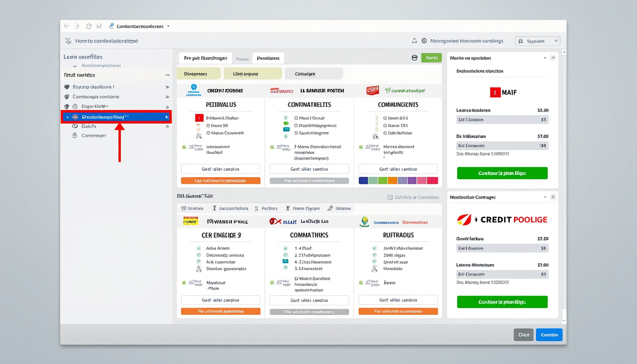This screenshot has width=637, height=364.
Task: Expand the 'Boyunp oleafirore' sidebar chevron
Action: [x=167, y=87]
